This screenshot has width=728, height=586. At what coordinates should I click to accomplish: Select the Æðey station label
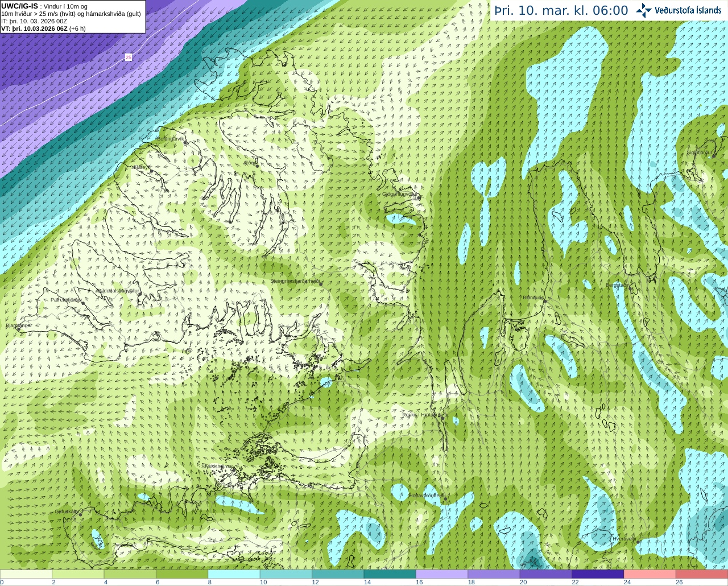pos(250,163)
